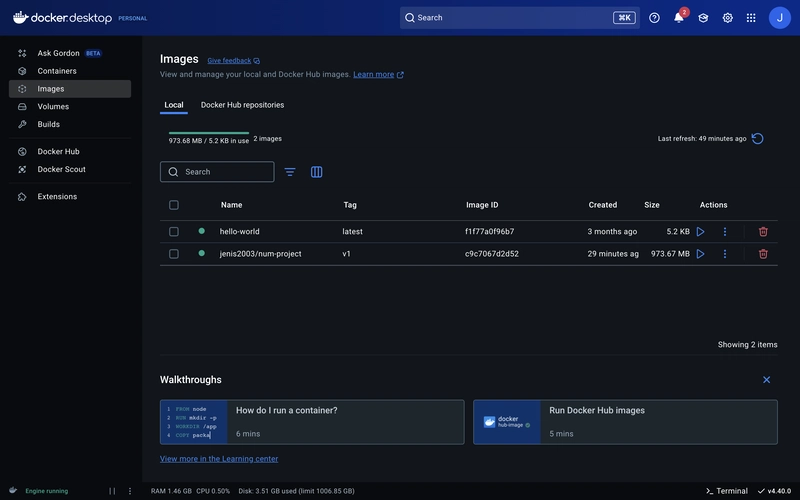Run the jenis2003/num-project image
This screenshot has height=500, width=800.
pos(701,254)
